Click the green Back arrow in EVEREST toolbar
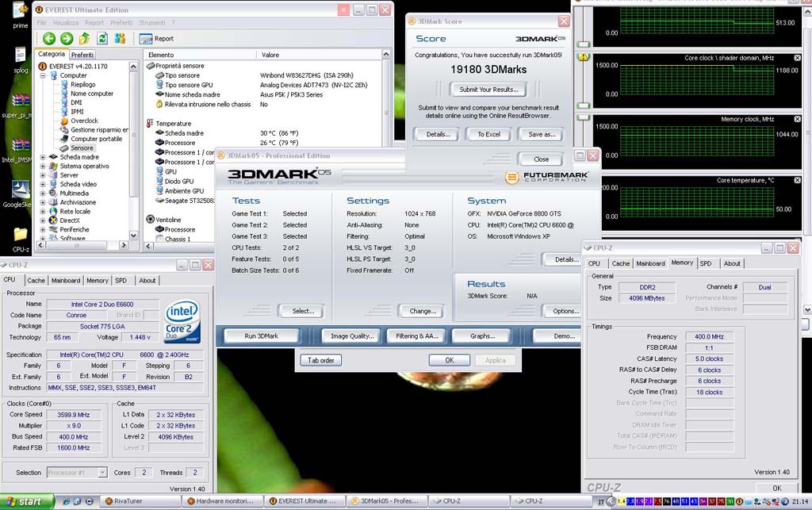 pyautogui.click(x=49, y=38)
